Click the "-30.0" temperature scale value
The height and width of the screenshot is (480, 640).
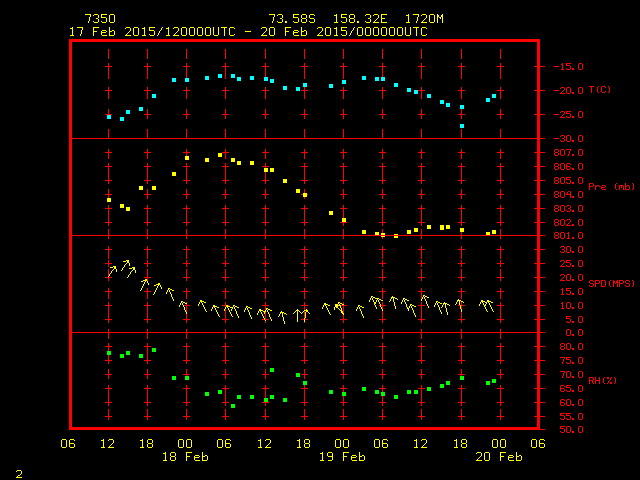pyautogui.click(x=568, y=139)
